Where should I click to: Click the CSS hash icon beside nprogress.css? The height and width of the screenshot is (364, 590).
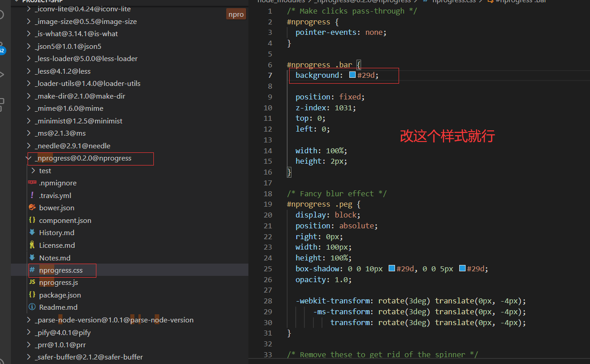(x=32, y=270)
